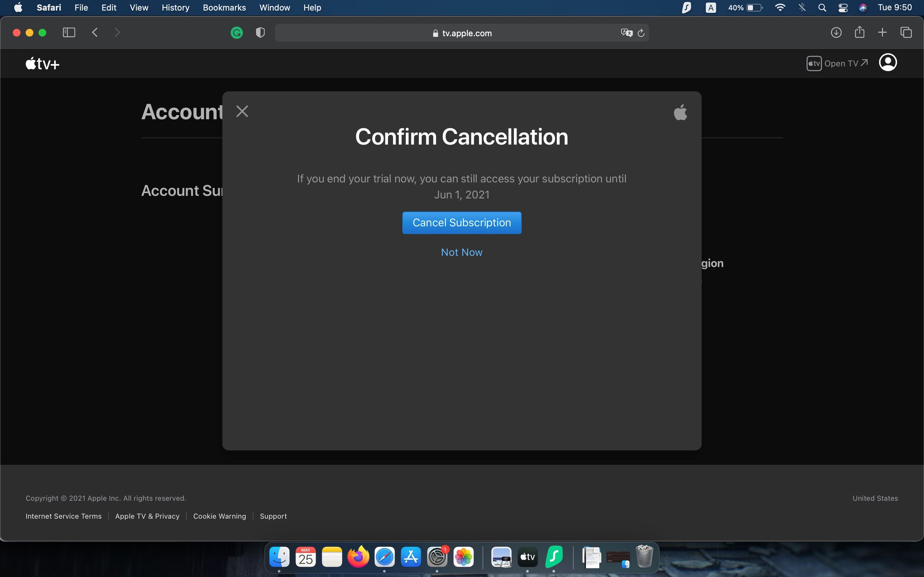Click the downloads icon in toolbar
This screenshot has width=924, height=577.
[x=835, y=33]
